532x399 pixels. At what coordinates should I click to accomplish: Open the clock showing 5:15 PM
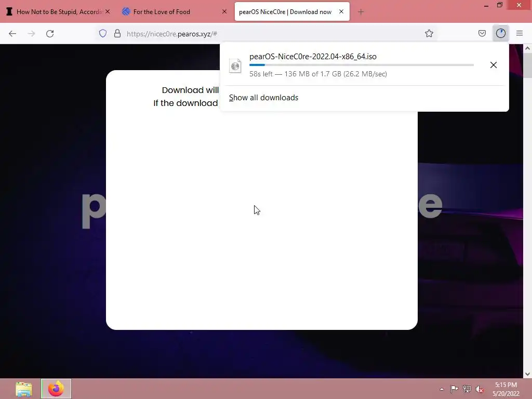point(506,389)
